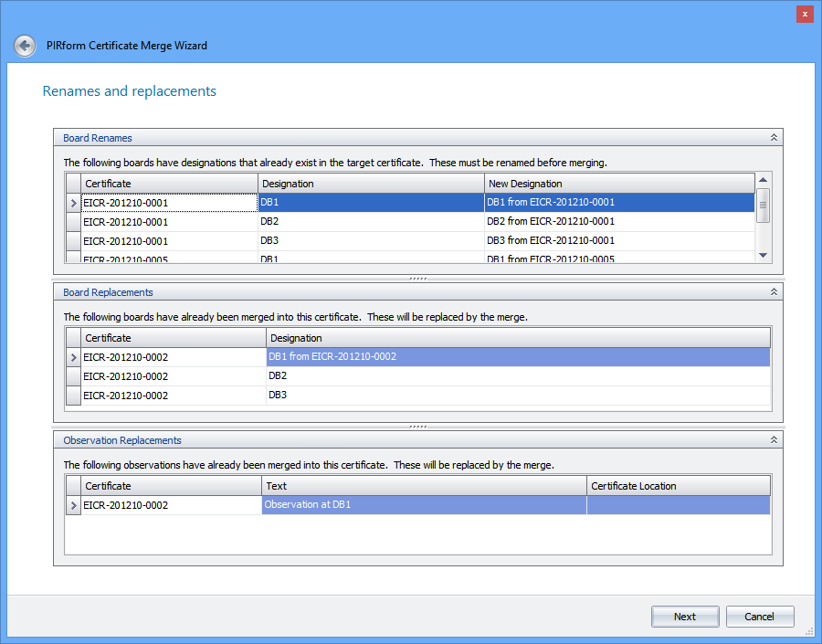Select 'DB1 from EICR-201210-0002' replacement designation
Image resolution: width=822 pixels, height=644 pixels.
pyautogui.click(x=517, y=357)
